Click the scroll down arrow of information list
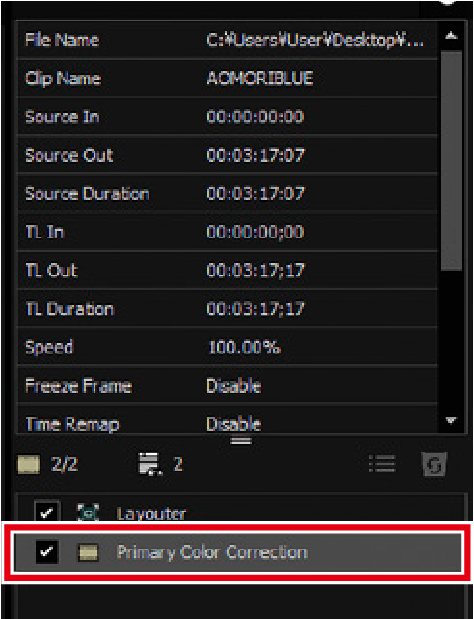474x619 pixels. coord(451,421)
